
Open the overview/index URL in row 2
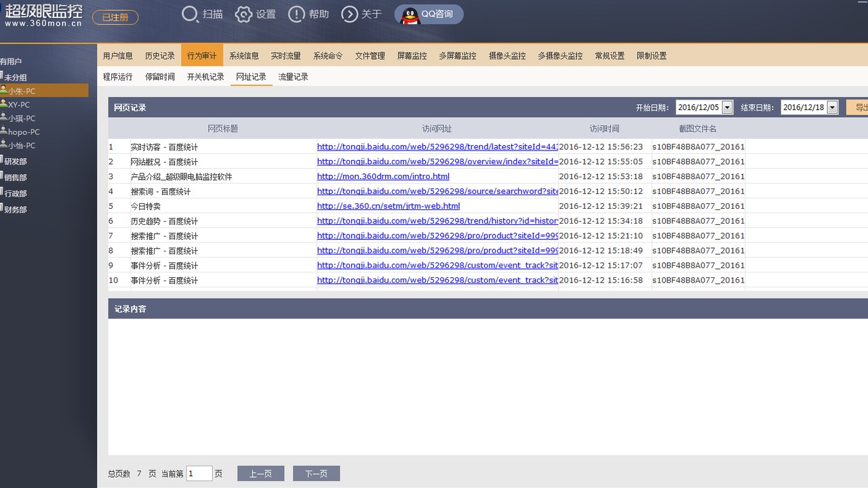point(437,161)
